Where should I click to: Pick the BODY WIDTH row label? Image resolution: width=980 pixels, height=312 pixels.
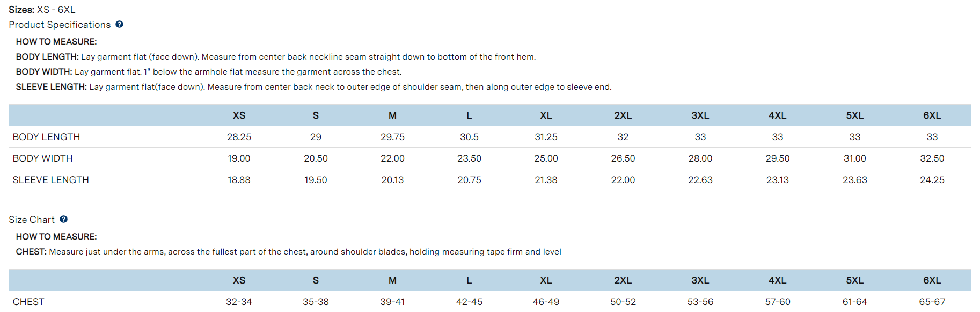tap(42, 158)
